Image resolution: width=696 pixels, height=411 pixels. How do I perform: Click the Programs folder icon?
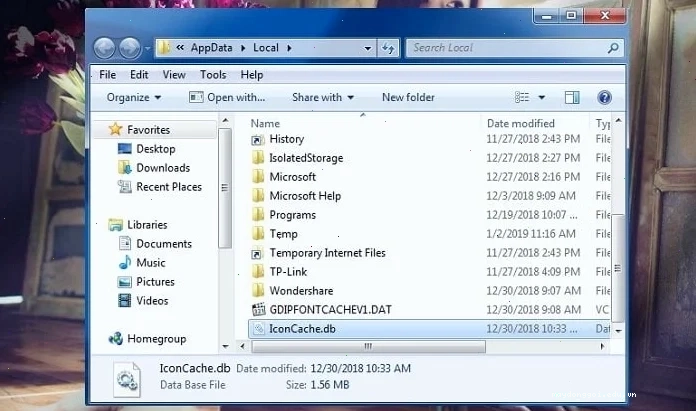[257, 215]
